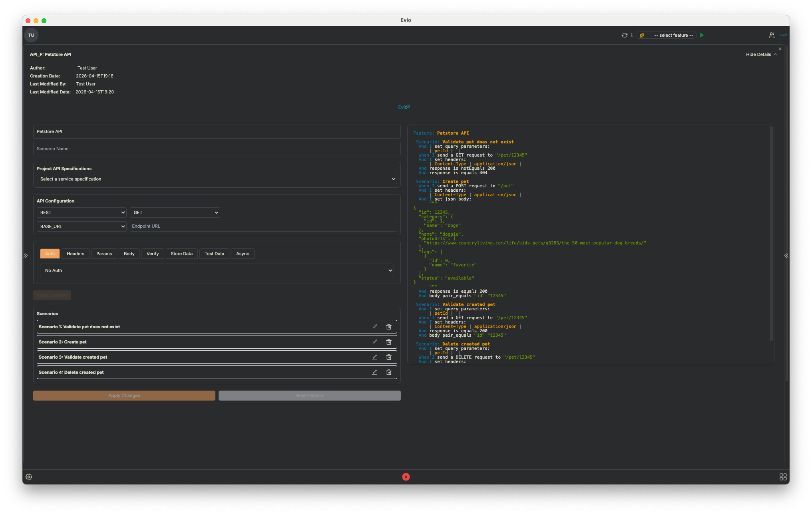The image size is (812, 514).
Task: Collapse details with Hide Details
Action: click(761, 54)
